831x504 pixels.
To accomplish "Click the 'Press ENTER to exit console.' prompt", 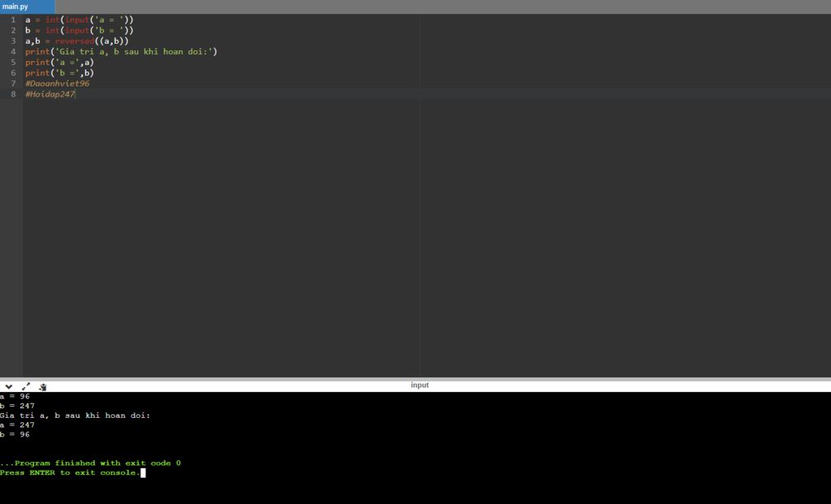I will tap(70, 472).
